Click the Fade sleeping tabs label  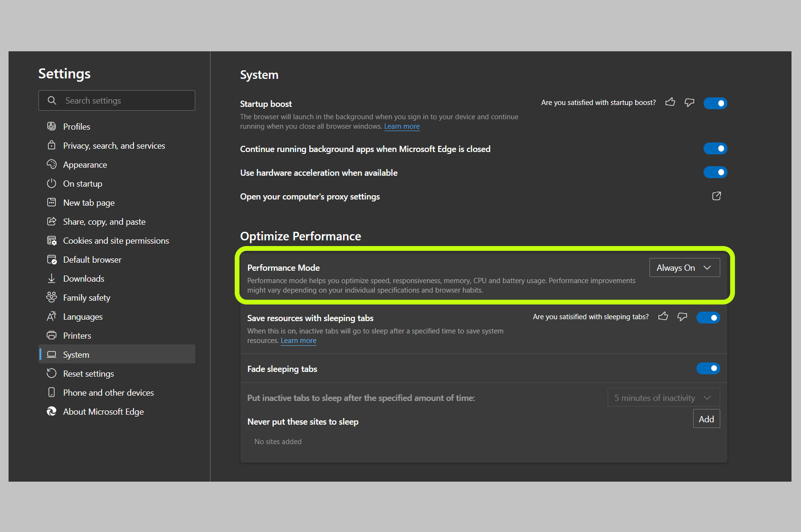click(x=282, y=369)
